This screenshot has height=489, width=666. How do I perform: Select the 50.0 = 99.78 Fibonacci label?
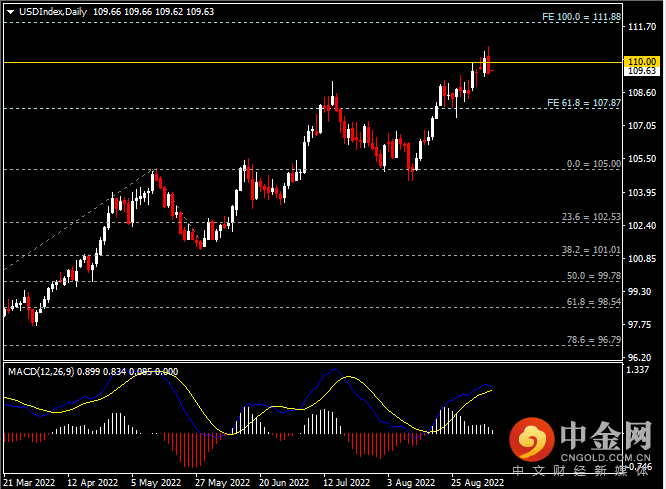point(593,276)
